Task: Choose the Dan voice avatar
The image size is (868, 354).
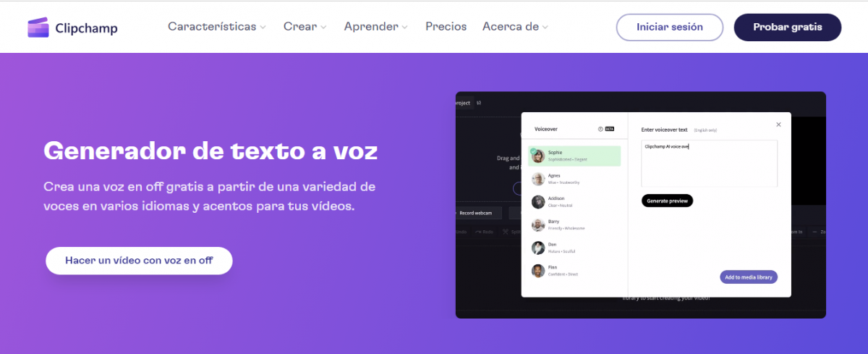Action: [538, 248]
